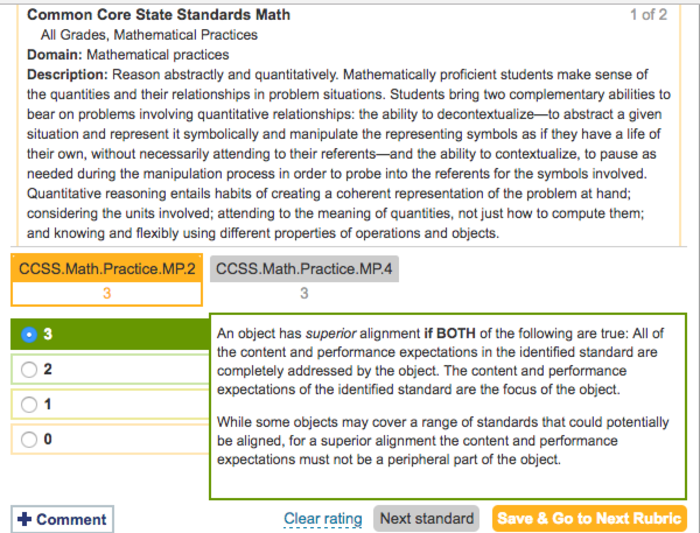The height and width of the screenshot is (533, 700).
Task: Select the rating 0 radio button
Action: click(x=29, y=439)
